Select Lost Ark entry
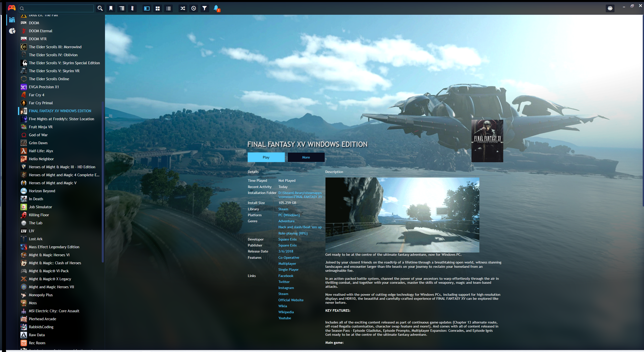This screenshot has width=644, height=352. pos(61,239)
